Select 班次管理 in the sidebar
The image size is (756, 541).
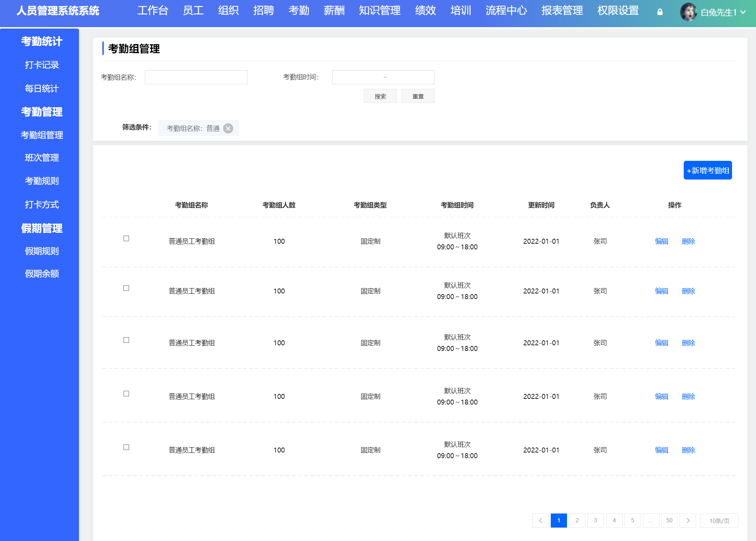coord(42,157)
